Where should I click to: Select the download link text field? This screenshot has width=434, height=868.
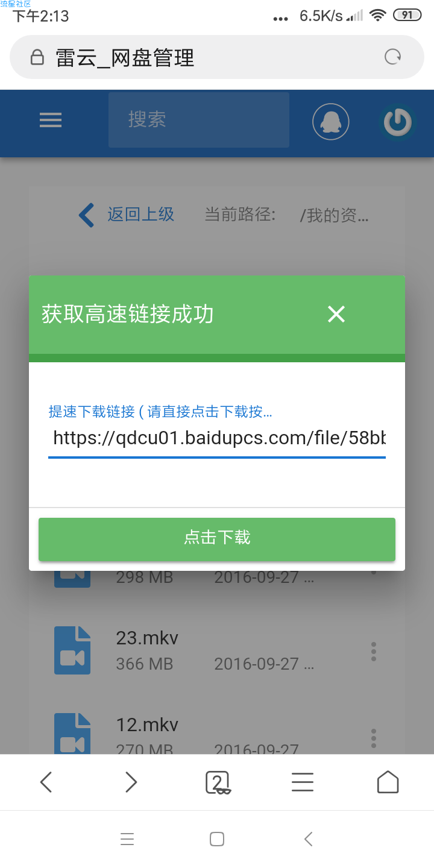[217, 438]
